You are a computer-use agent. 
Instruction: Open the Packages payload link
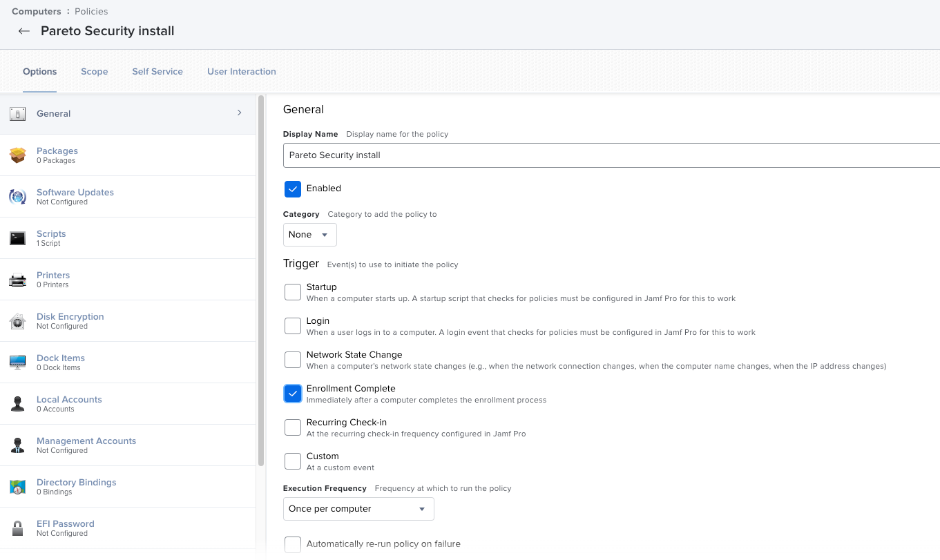(57, 151)
